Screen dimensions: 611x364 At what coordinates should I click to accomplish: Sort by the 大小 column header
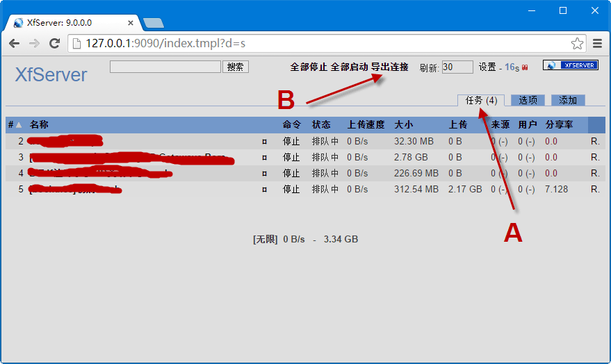(403, 124)
